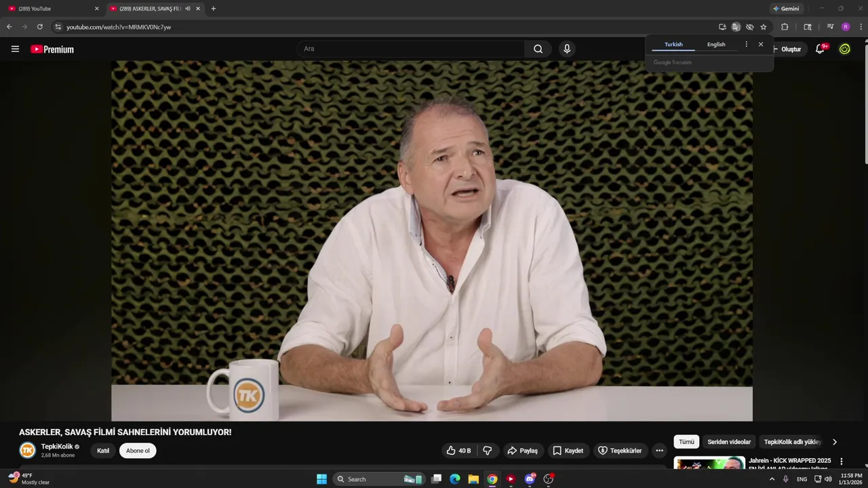Open the Chrome profile R avatar

[x=846, y=27]
